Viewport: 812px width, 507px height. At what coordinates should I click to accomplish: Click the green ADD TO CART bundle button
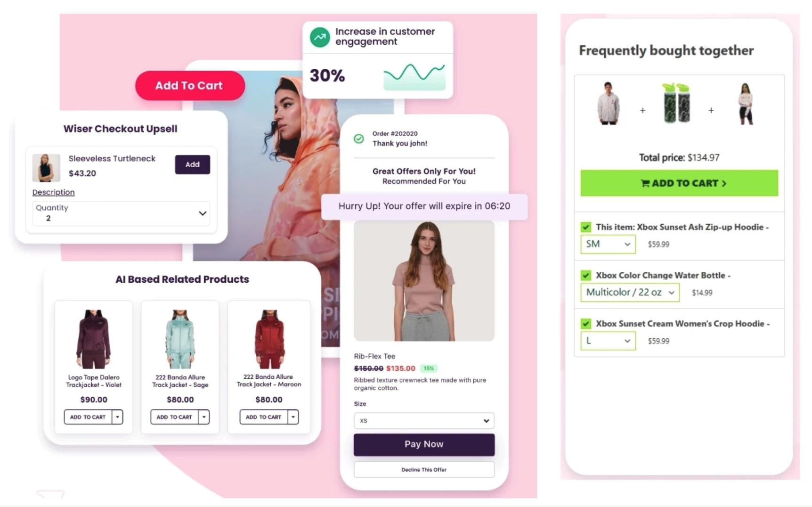679,183
